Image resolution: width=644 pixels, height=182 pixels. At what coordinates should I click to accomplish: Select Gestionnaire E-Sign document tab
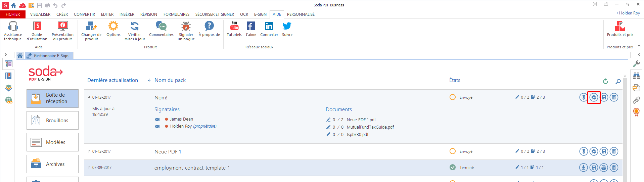coord(49,56)
